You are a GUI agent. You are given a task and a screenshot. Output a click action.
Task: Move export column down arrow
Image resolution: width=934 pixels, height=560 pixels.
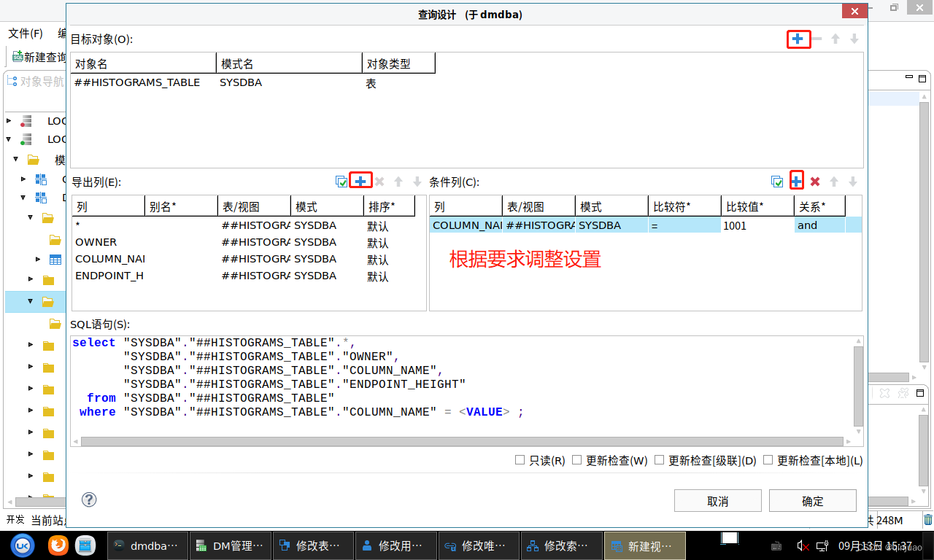(417, 182)
